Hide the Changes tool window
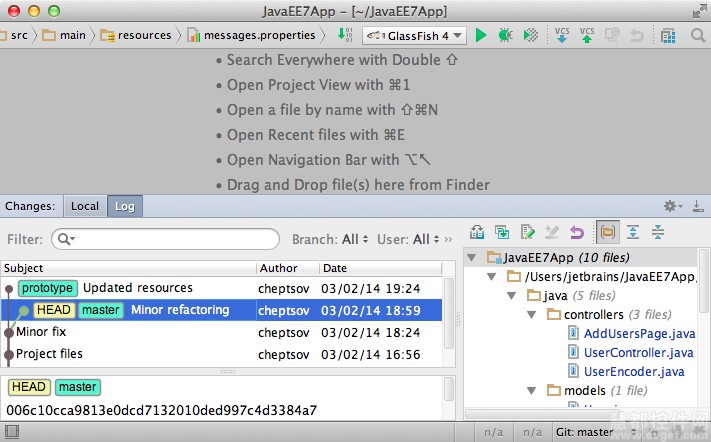Viewport: 711px width, 442px height. pos(698,207)
